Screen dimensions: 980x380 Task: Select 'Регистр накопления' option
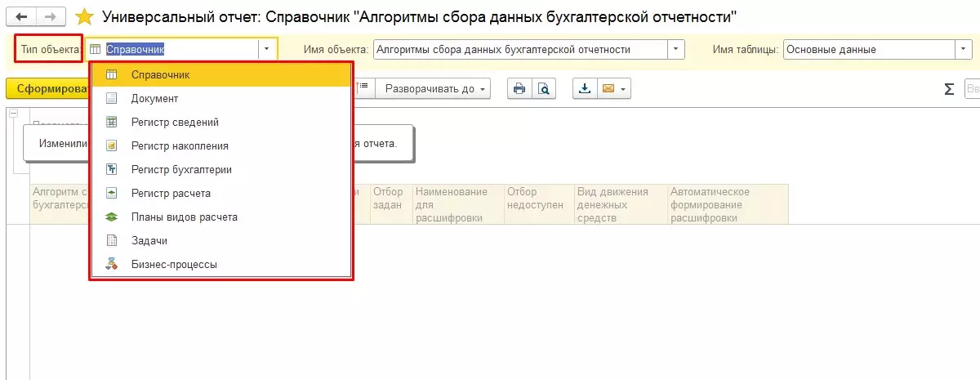coord(220,145)
